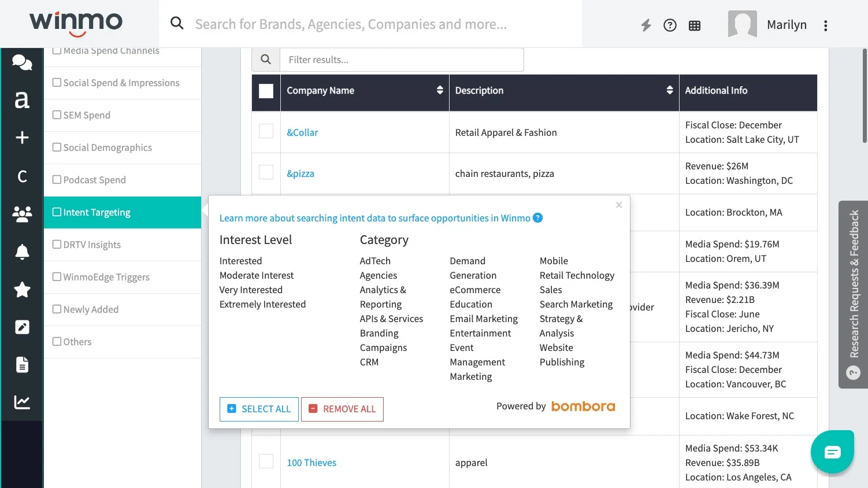The width and height of the screenshot is (868, 488).
Task: Sort by Description column arrows
Action: coord(670,90)
